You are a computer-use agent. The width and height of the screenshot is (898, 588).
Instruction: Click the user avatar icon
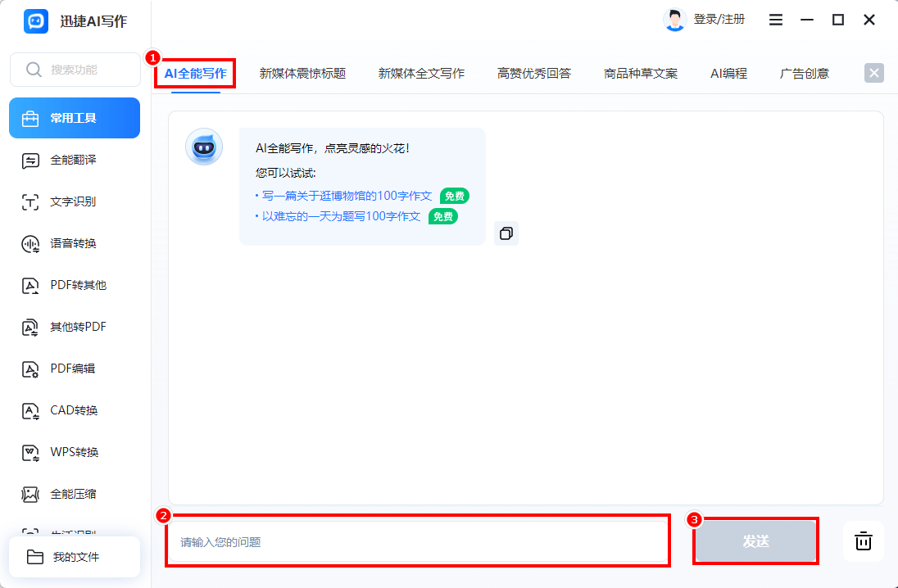pyautogui.click(x=674, y=20)
